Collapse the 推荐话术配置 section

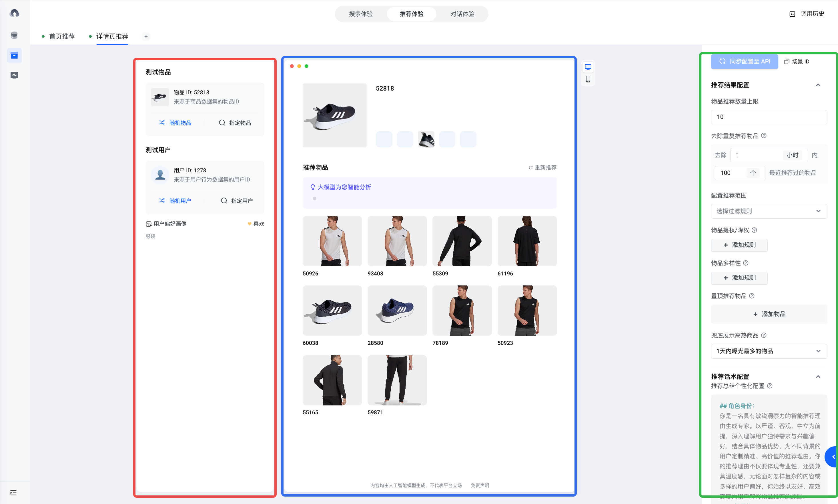pos(818,376)
